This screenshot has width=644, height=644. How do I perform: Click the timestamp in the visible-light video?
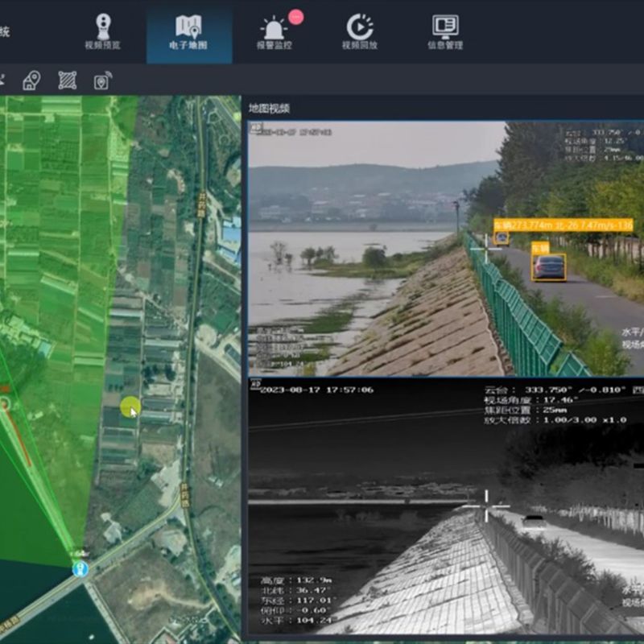[x=296, y=132]
